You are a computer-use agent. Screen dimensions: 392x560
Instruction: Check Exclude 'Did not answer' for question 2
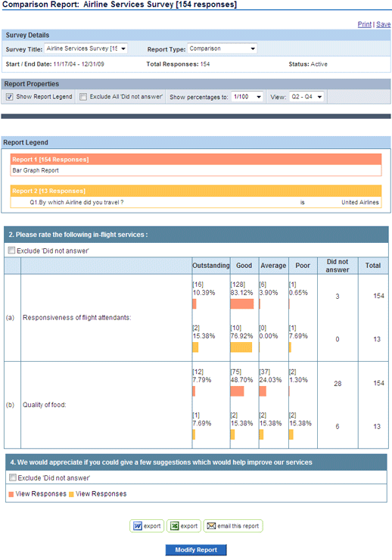coord(11,250)
